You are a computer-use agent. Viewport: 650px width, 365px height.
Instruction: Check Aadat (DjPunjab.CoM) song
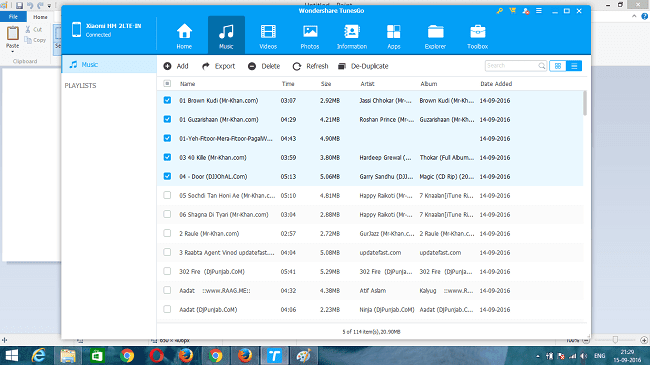point(167,309)
